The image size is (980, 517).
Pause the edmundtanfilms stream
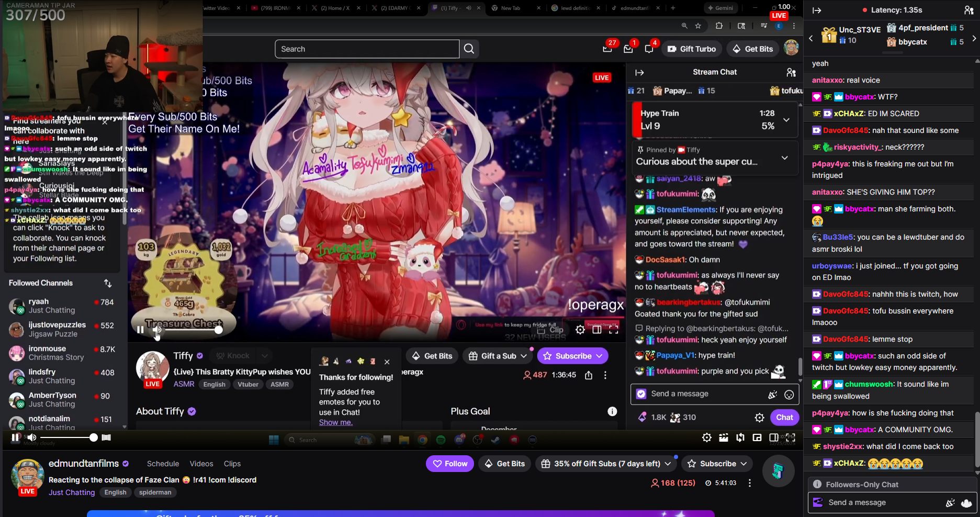[15, 437]
